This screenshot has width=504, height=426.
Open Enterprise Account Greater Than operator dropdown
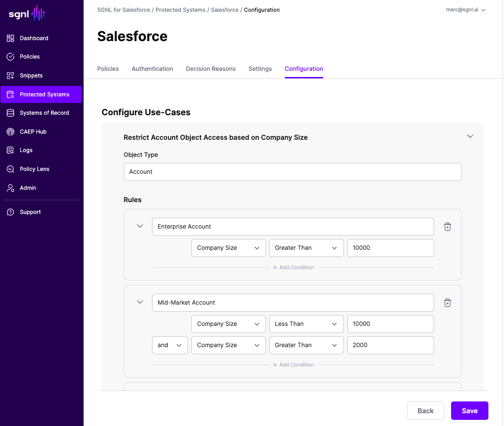[307, 248]
